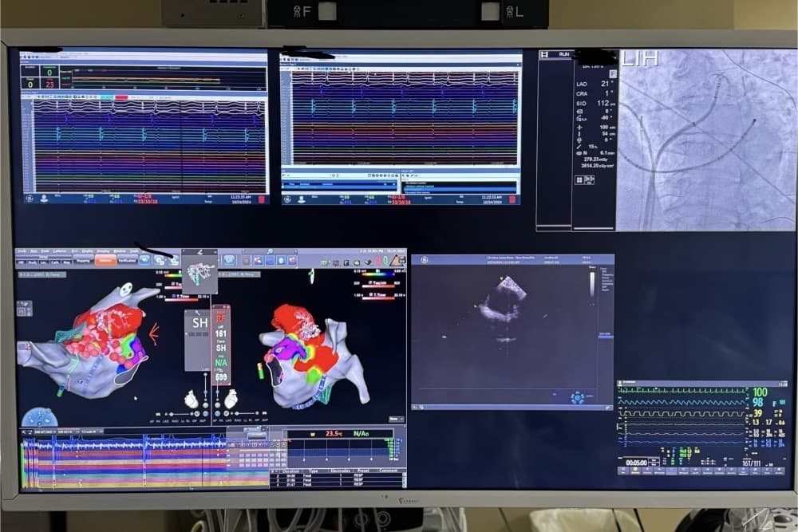
Task: Select the first row in ablation table
Action: [x=336, y=475]
